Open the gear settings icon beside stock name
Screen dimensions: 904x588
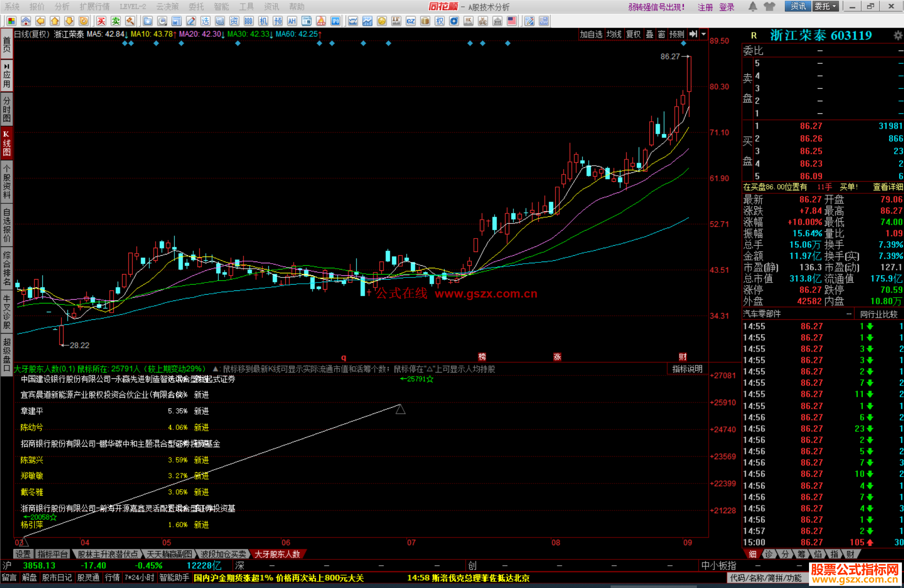pyautogui.click(x=897, y=36)
